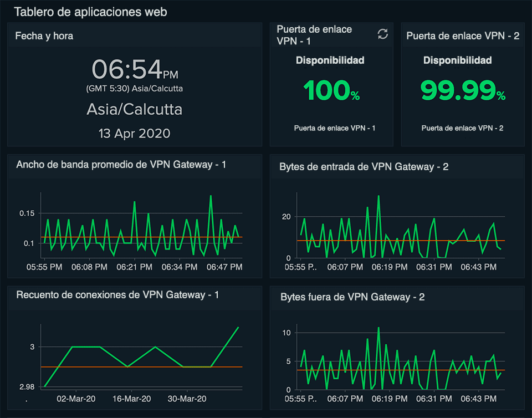532x418 pixels.
Task: Select the 99.99% availability value
Action: point(463,90)
